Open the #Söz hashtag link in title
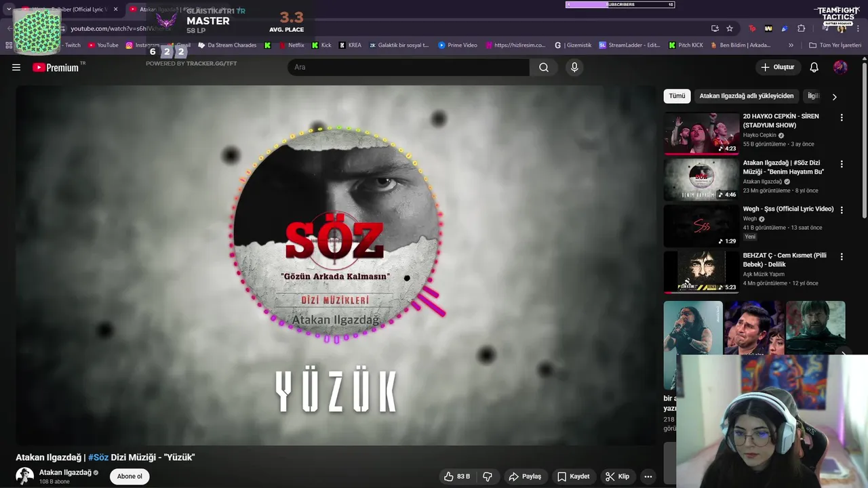 coord(98,457)
